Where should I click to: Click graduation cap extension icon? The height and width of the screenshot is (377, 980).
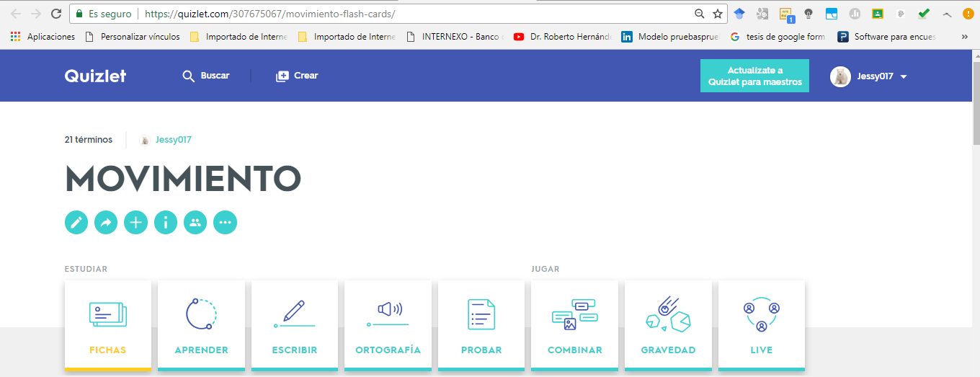tap(739, 14)
